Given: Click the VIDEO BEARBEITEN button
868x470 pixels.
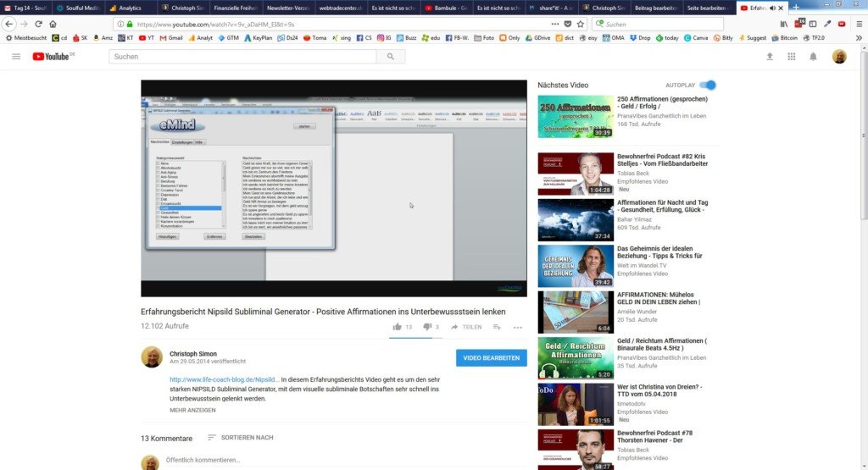Looking at the screenshot, I should tap(491, 357).
